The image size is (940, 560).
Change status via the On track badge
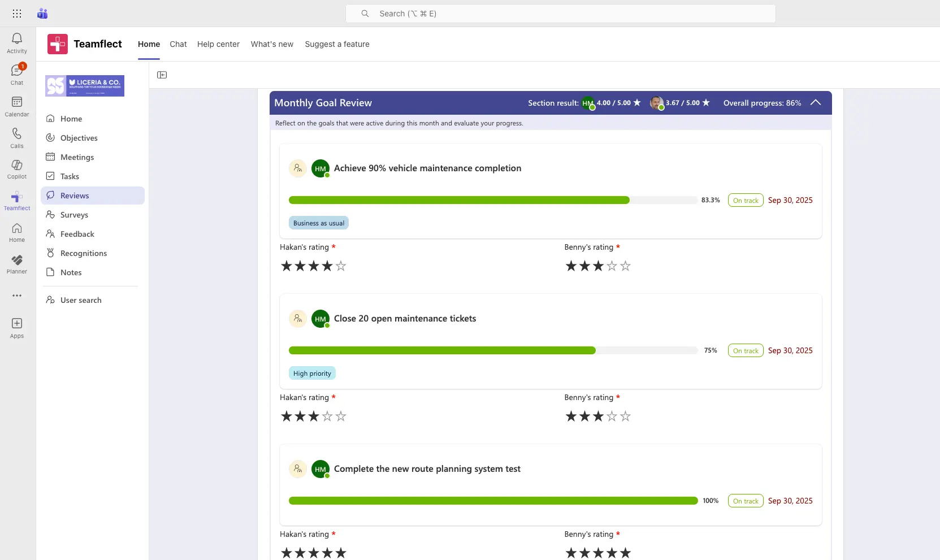coord(745,200)
